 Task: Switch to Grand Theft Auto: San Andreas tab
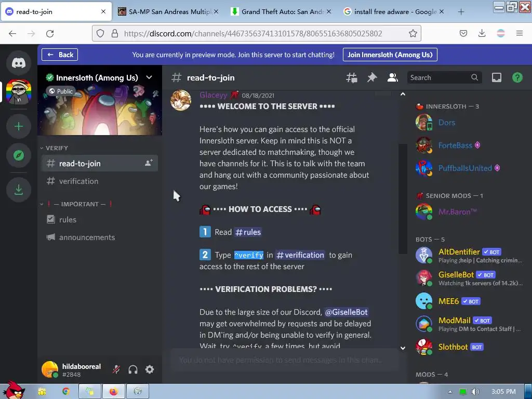point(281,11)
